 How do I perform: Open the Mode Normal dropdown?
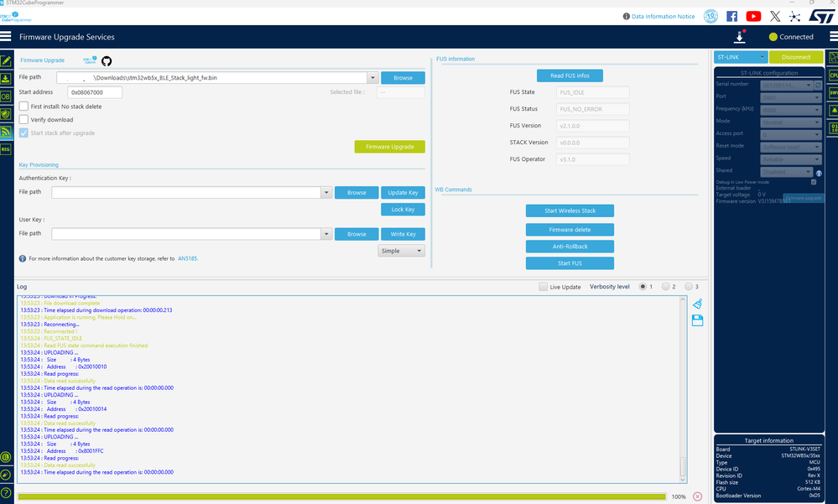pos(790,122)
